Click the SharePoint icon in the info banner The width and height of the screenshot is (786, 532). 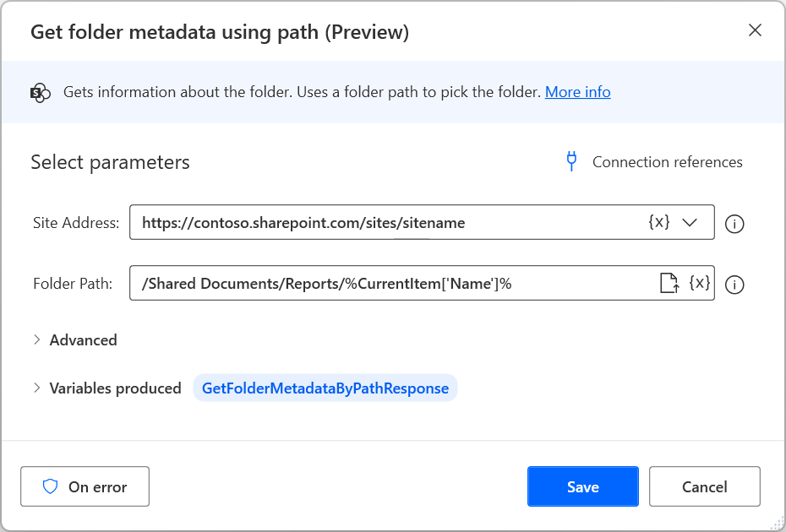[41, 93]
